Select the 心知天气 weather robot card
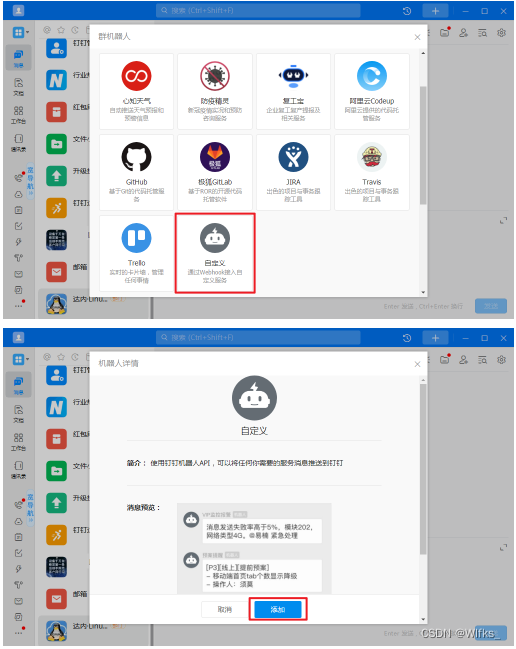The image size is (516, 649). pos(136,91)
